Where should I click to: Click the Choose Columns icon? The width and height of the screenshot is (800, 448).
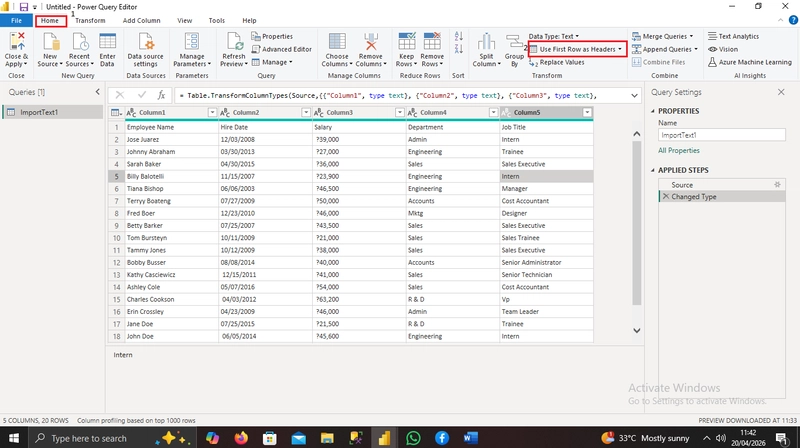click(337, 42)
